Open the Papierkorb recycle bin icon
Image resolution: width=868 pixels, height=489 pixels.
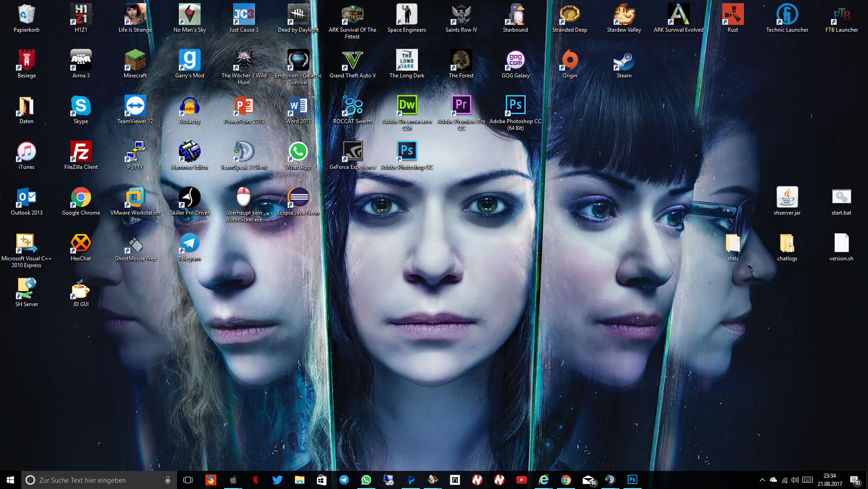point(26,19)
